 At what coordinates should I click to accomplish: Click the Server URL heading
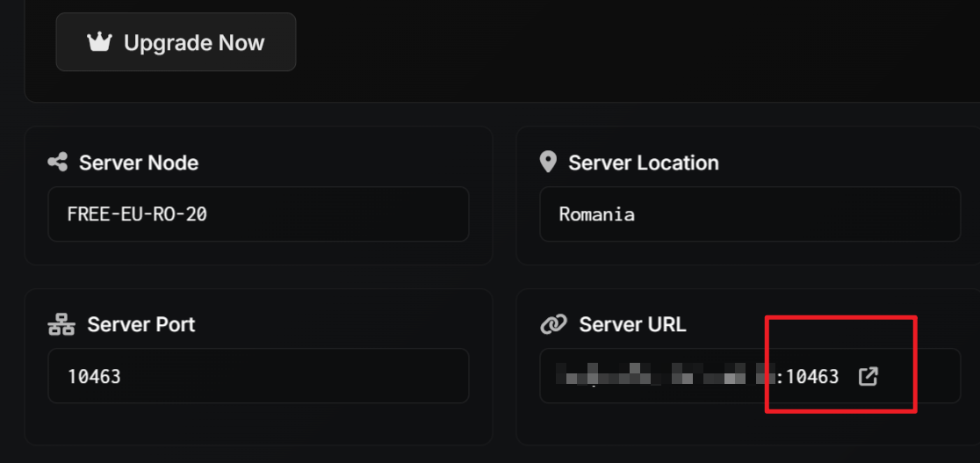click(632, 325)
